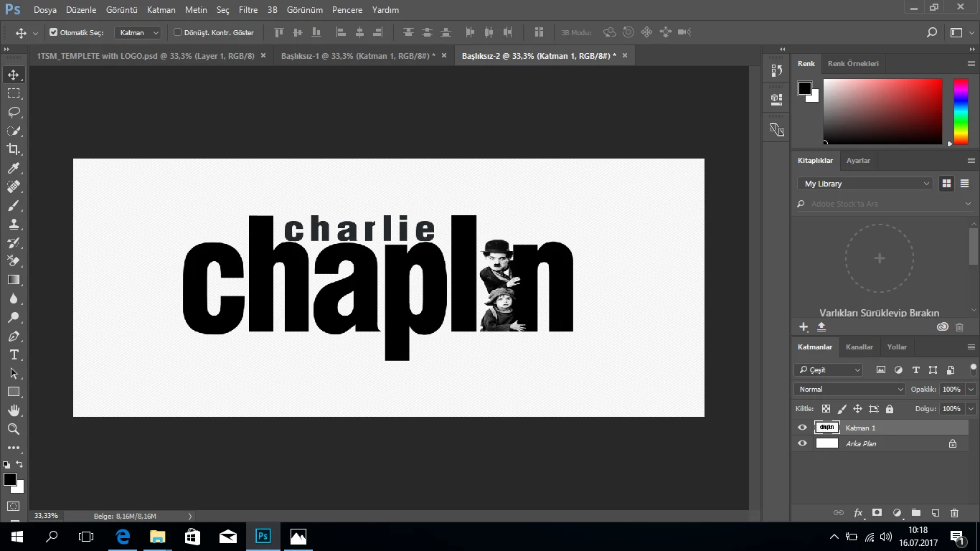Select the Eyedropper tool
Viewport: 980px width, 551px height.
[x=13, y=168]
